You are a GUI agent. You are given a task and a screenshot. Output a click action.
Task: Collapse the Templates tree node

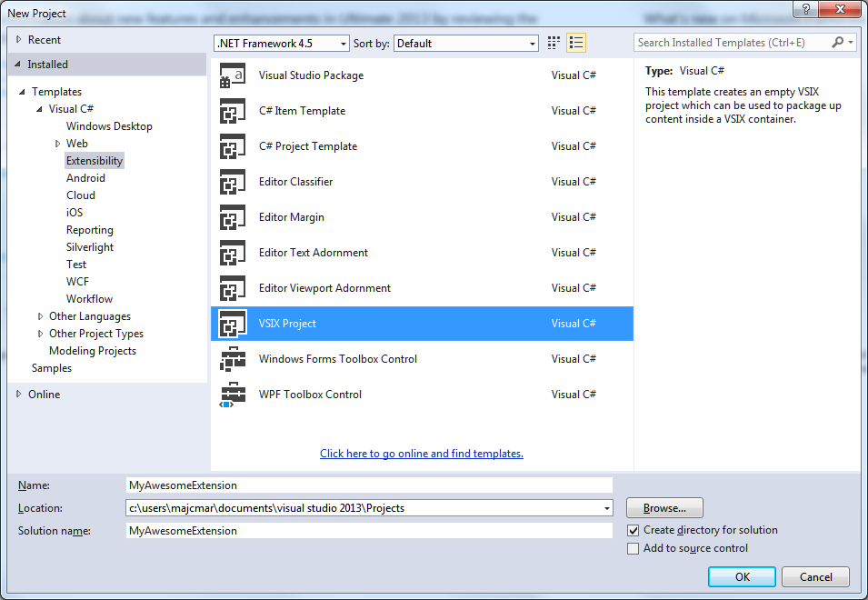pyautogui.click(x=22, y=92)
